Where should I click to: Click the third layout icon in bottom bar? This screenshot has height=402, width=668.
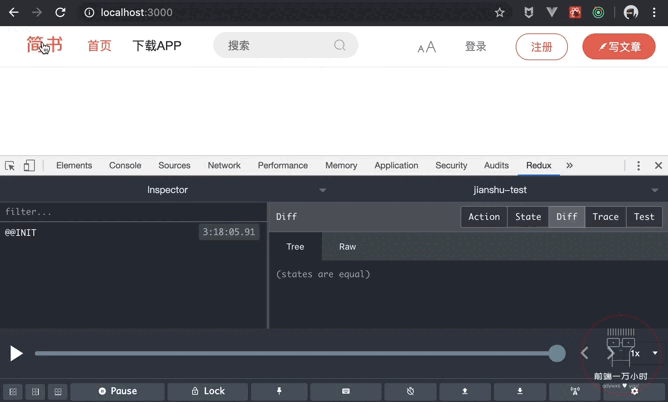tap(58, 391)
